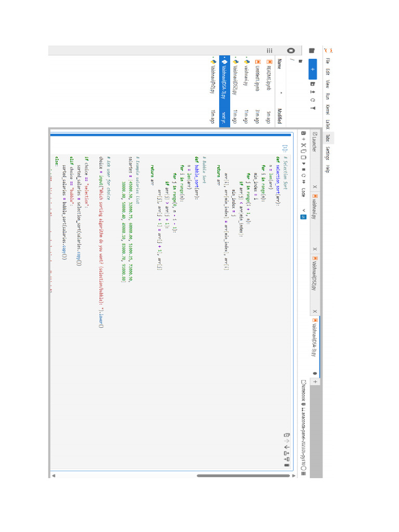Show running terminals and kernels panel
This screenshot has width=399, height=532.
point(291,50)
